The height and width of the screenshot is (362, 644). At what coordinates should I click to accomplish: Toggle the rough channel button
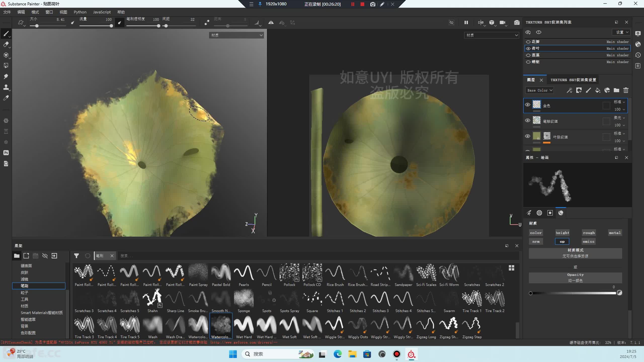[589, 233]
